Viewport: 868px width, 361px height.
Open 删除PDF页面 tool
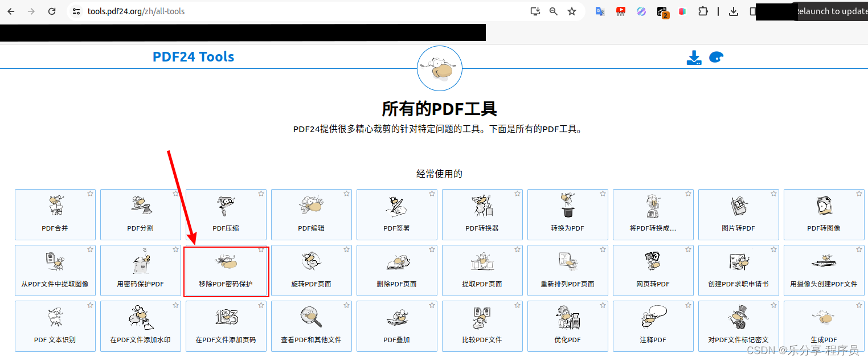396,270
